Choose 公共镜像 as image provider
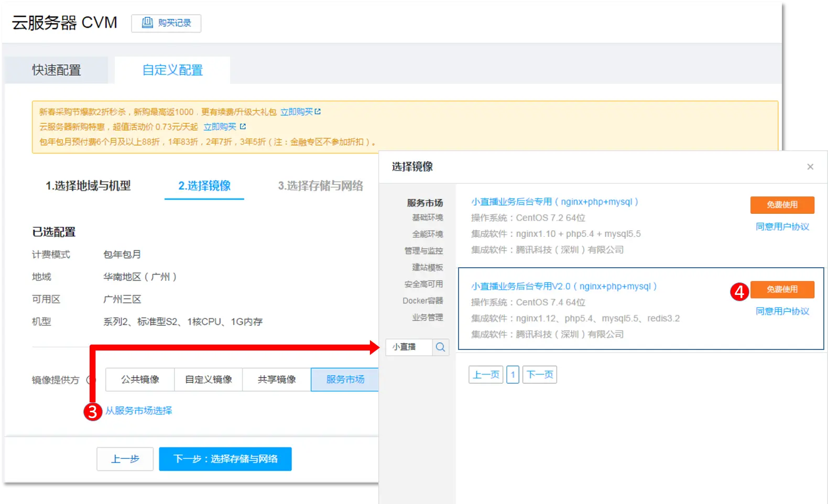Image resolution: width=828 pixels, height=504 pixels. point(140,379)
